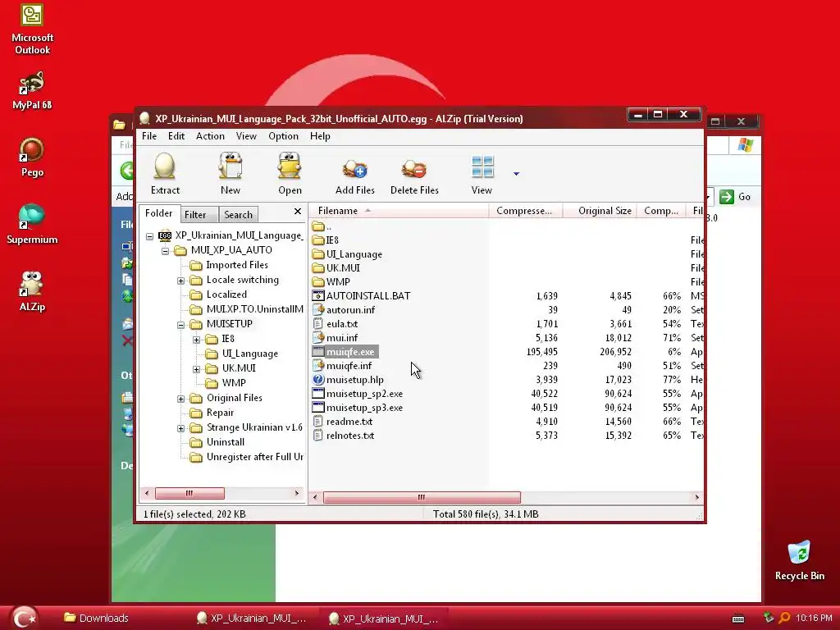Viewport: 840px width, 630px height.
Task: Click UI_Language folder icon in file list
Action: tap(318, 254)
